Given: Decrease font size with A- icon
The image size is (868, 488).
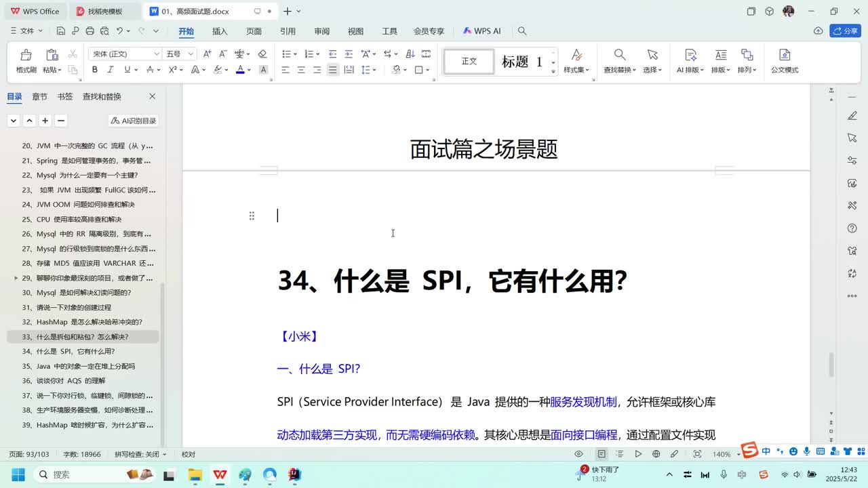Looking at the screenshot, I should (x=223, y=54).
